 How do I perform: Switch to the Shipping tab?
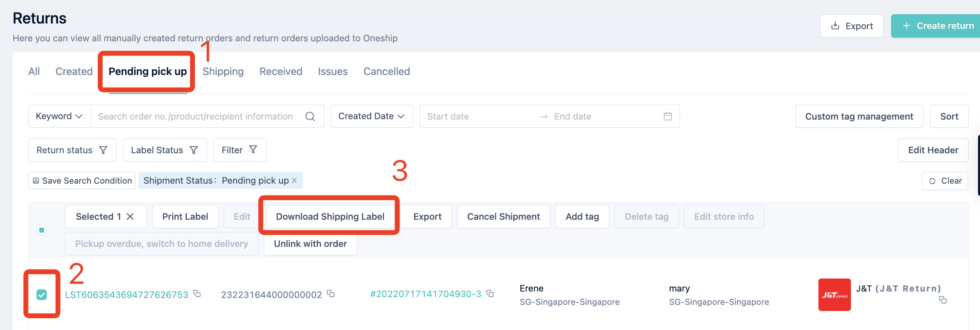223,72
